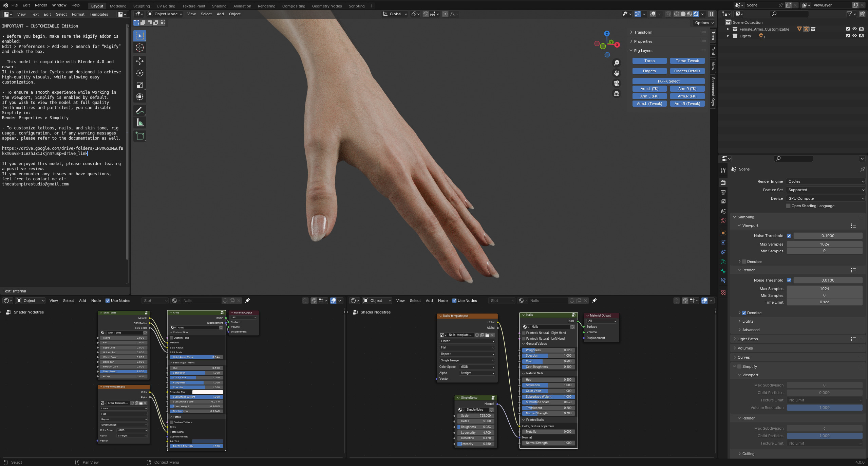Hide Female_Arms_Customizable collection in viewport
Viewport: 868px width, 466px height.
tap(854, 29)
